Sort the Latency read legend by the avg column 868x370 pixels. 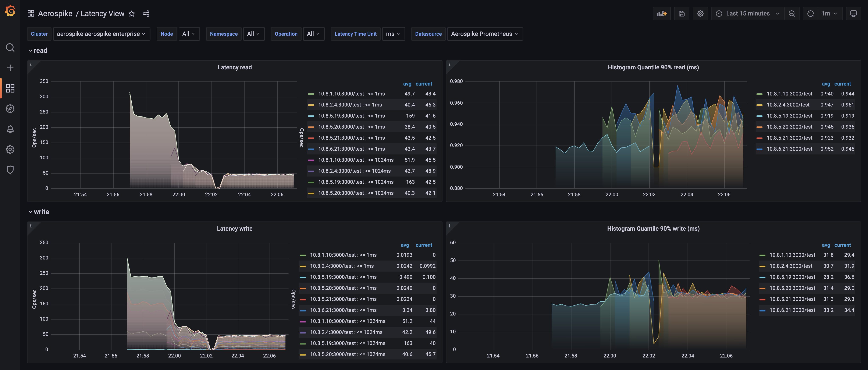coord(407,84)
